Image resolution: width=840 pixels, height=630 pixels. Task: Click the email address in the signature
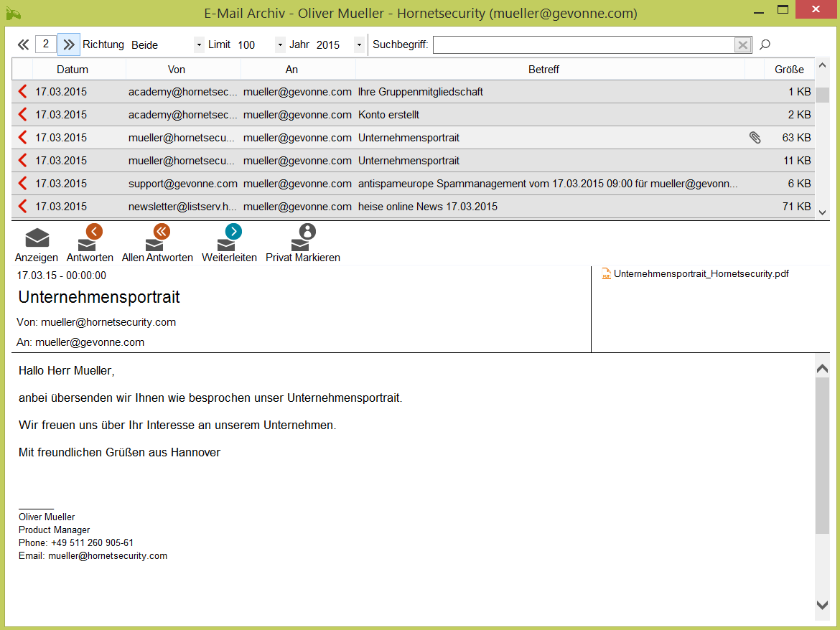tap(108, 555)
